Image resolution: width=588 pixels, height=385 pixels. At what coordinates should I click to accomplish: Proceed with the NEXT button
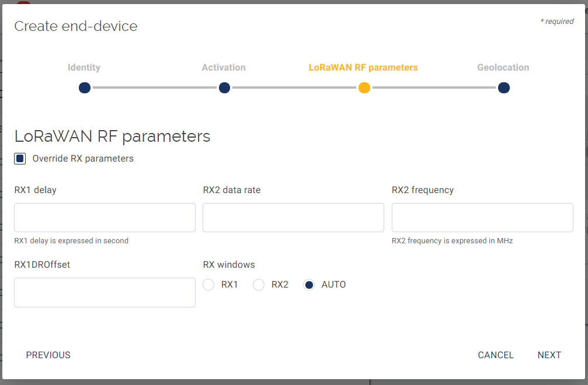[x=549, y=355]
